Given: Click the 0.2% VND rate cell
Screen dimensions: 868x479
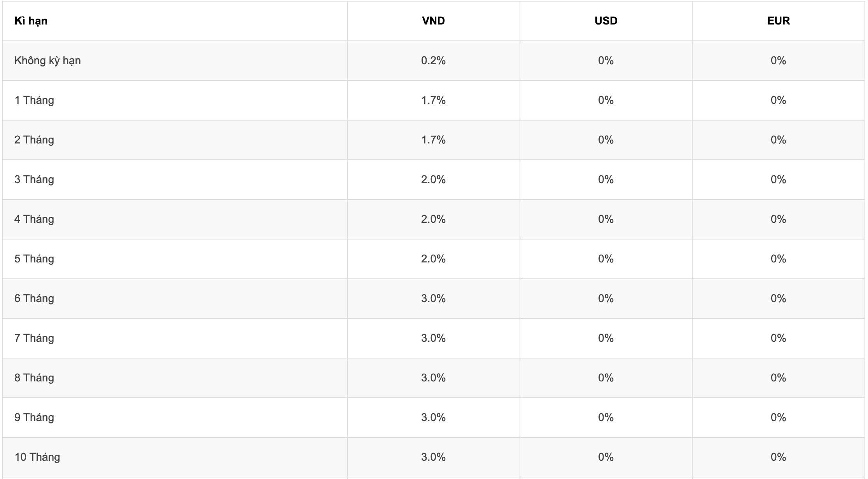Looking at the screenshot, I should click(433, 61).
